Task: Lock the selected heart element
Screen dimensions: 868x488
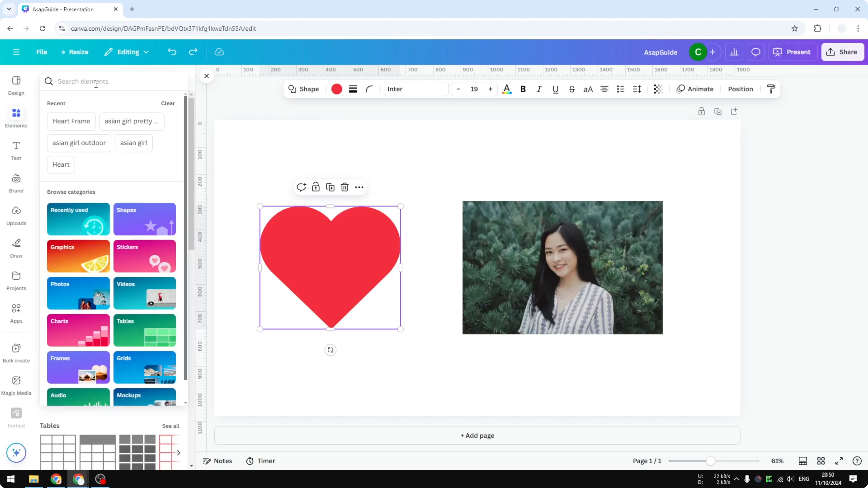Action: coord(315,187)
